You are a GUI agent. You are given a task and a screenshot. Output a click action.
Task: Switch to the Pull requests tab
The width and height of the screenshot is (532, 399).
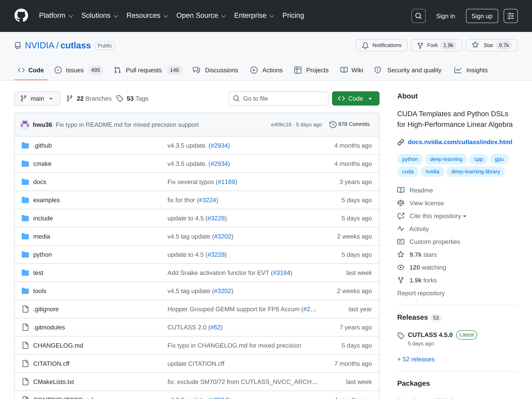click(148, 70)
